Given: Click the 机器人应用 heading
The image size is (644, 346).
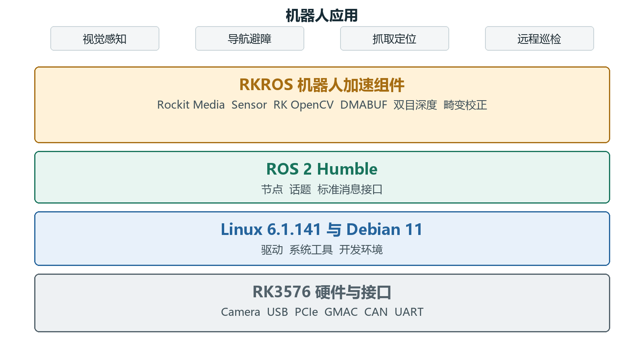Looking at the screenshot, I should [x=322, y=15].
